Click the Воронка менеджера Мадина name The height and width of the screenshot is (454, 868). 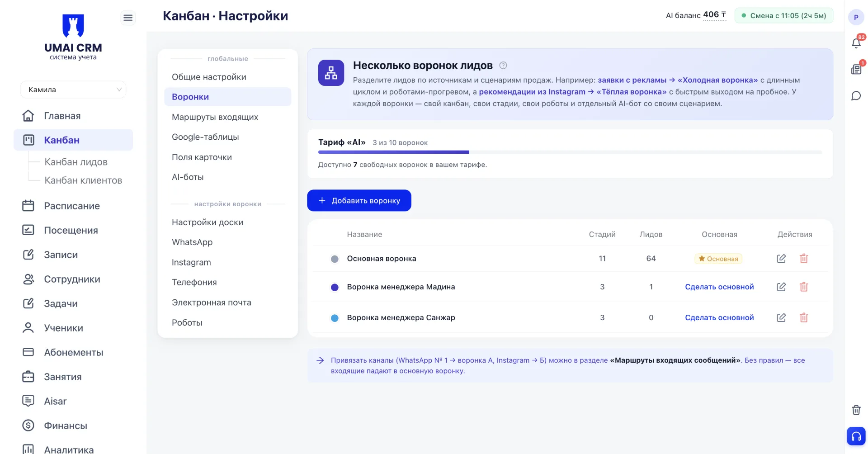pyautogui.click(x=401, y=287)
